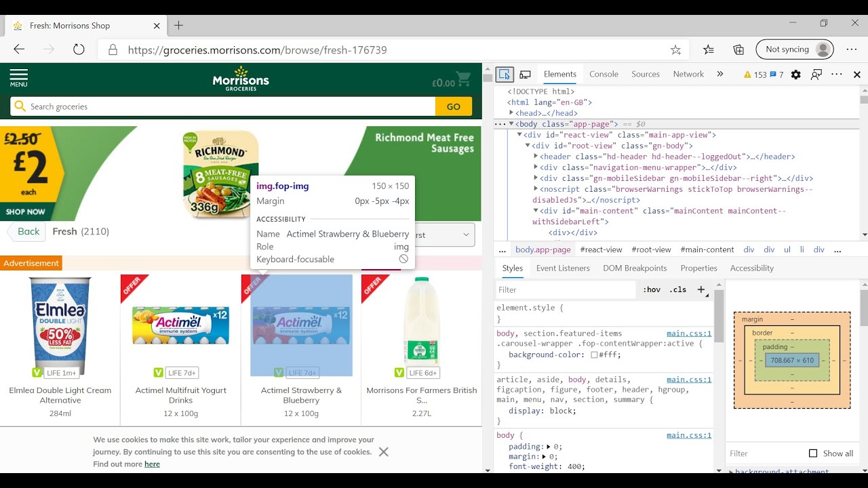This screenshot has height=488, width=868.
Task: Toggle the inspect element picker tool
Action: point(504,75)
